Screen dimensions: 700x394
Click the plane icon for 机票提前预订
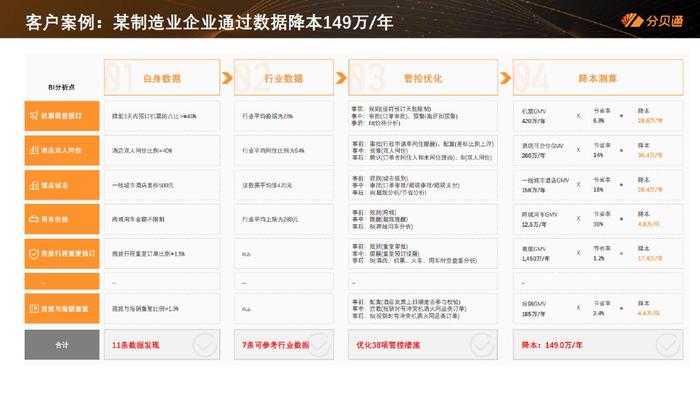pyautogui.click(x=34, y=116)
